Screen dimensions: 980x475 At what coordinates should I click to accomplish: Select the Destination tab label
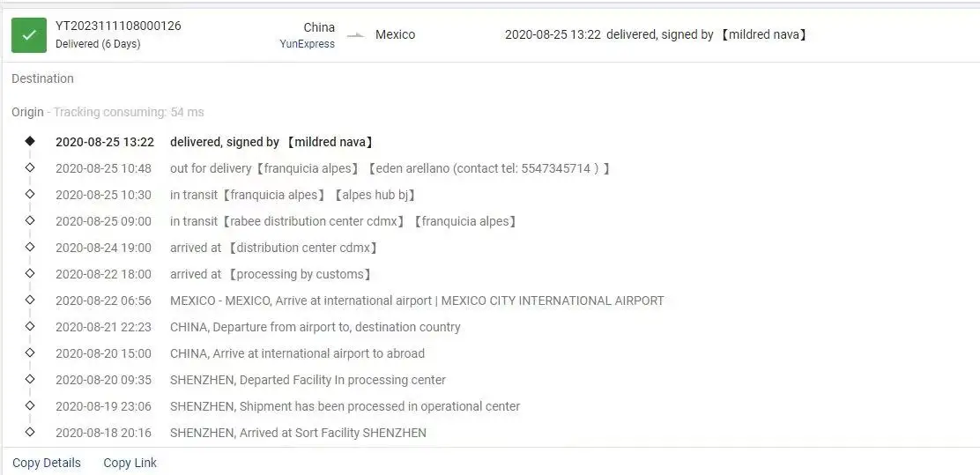pos(42,78)
